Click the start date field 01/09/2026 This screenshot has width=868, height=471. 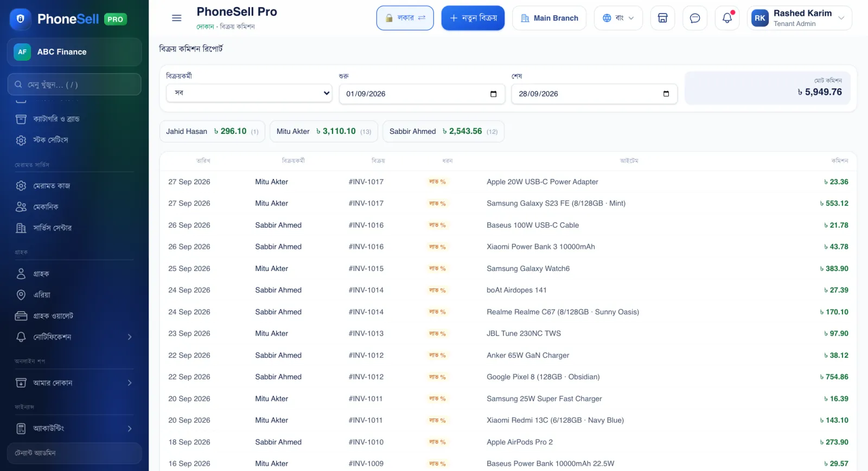(x=422, y=94)
